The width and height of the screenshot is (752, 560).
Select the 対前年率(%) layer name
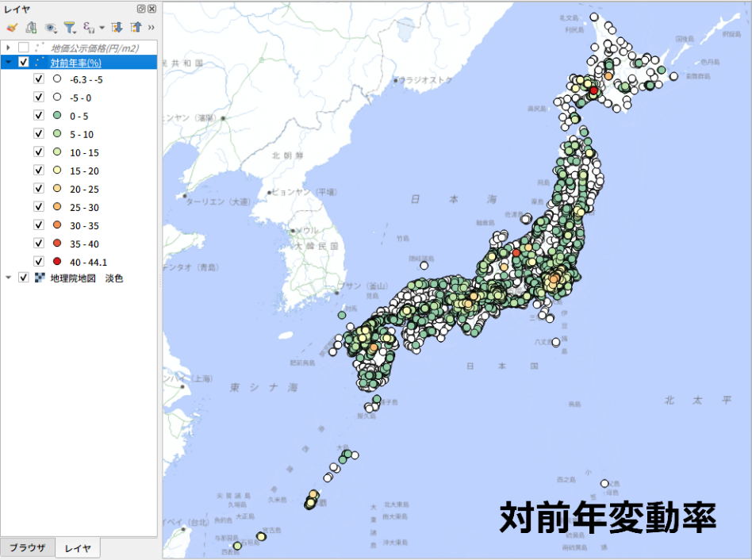coord(76,63)
